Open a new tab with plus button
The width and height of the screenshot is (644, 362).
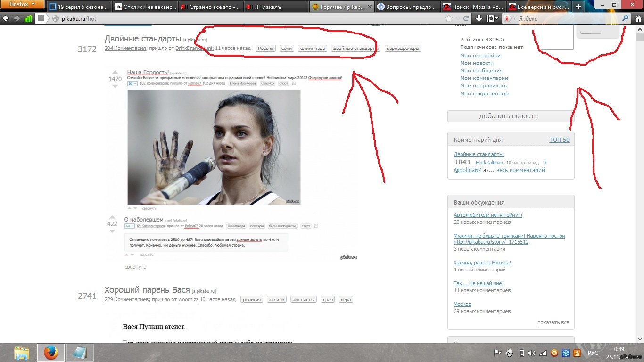(x=578, y=7)
